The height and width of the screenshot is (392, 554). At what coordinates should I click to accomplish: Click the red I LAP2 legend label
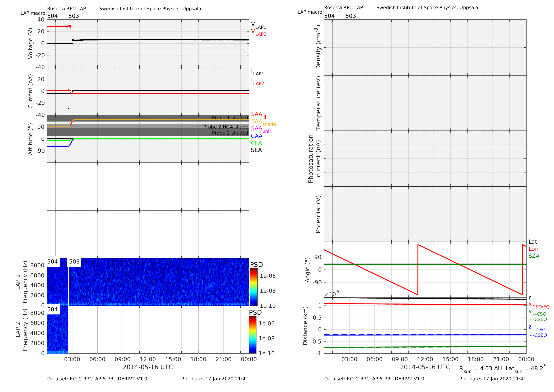coord(258,82)
